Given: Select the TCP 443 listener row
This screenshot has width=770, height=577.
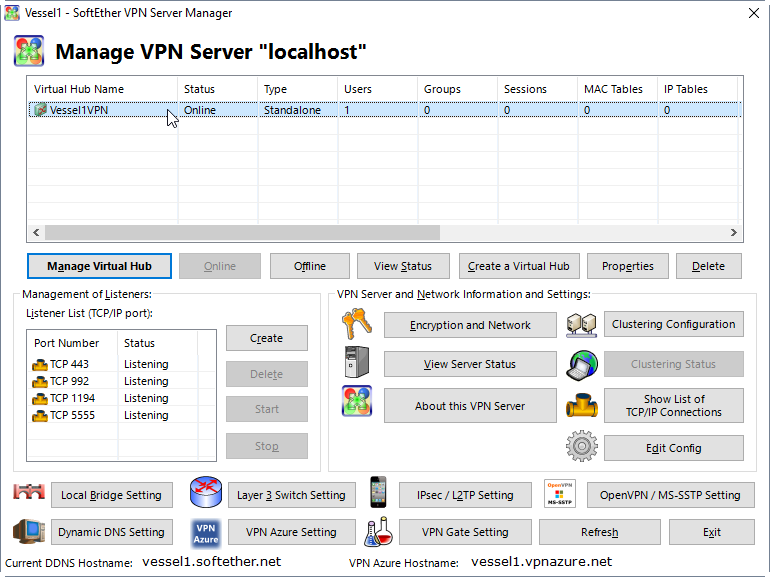Looking at the screenshot, I should [121, 364].
